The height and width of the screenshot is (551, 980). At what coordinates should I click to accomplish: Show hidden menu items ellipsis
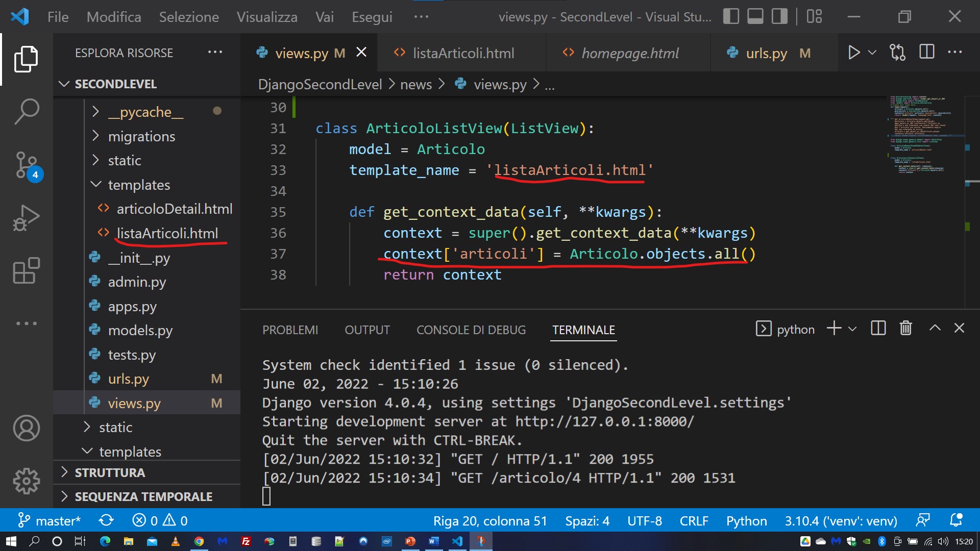point(421,17)
